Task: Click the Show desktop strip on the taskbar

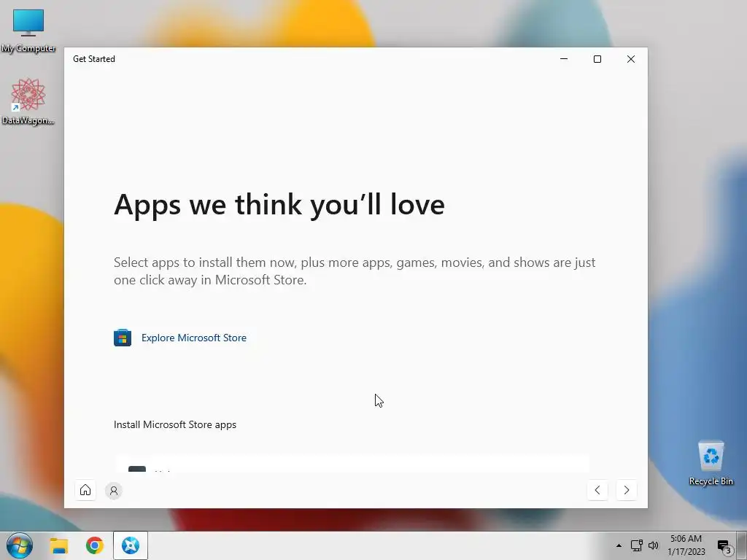Action: pyautogui.click(x=742, y=545)
